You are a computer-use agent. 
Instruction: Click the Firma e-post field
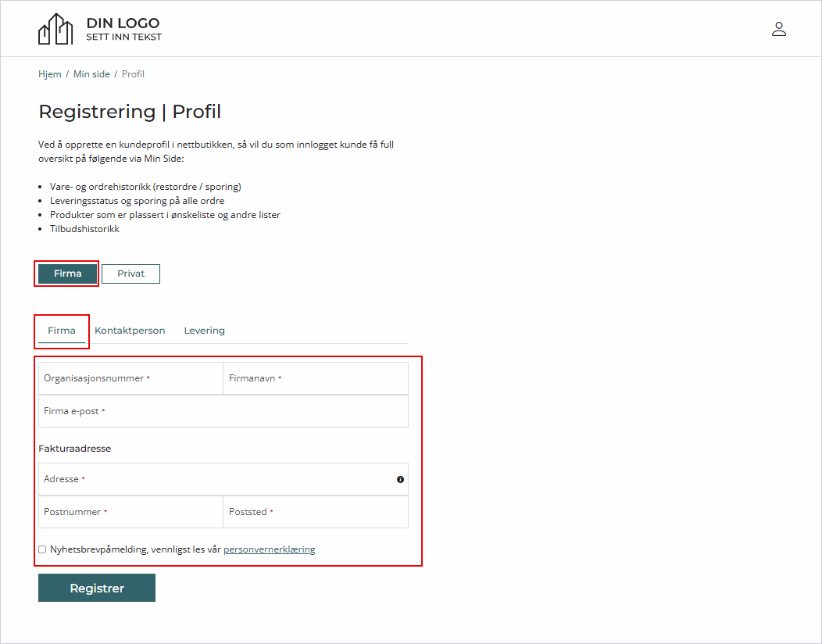pos(223,411)
